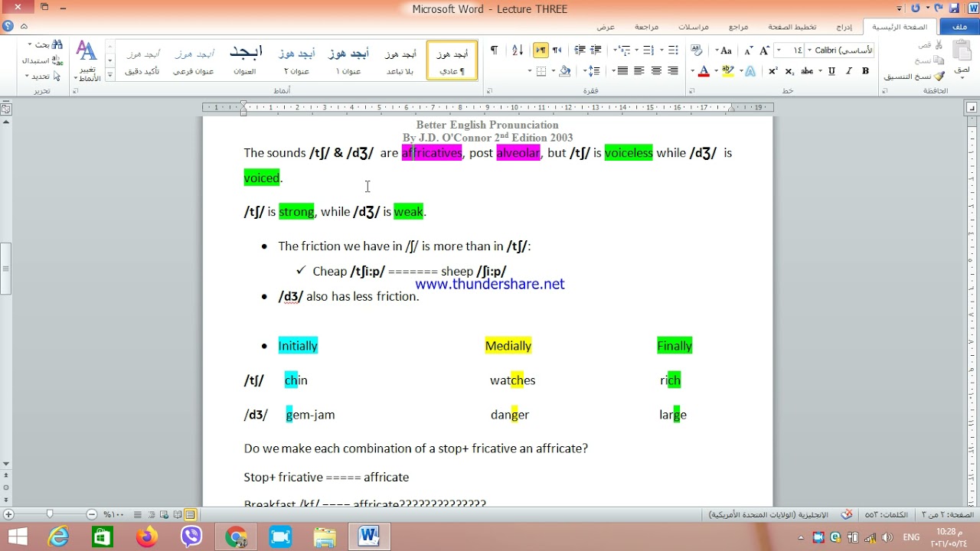The height and width of the screenshot is (551, 980).
Task: Apply yellow text highlight color
Action: point(727,71)
